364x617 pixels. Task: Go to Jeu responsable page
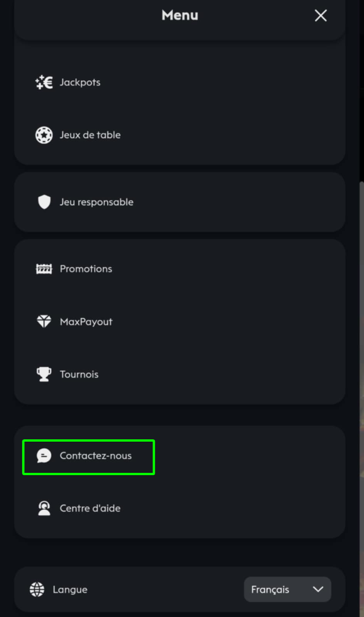tap(97, 202)
